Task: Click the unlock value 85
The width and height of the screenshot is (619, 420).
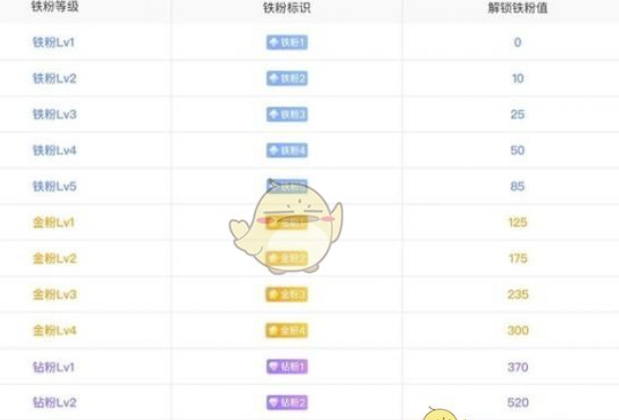Action: (x=518, y=186)
